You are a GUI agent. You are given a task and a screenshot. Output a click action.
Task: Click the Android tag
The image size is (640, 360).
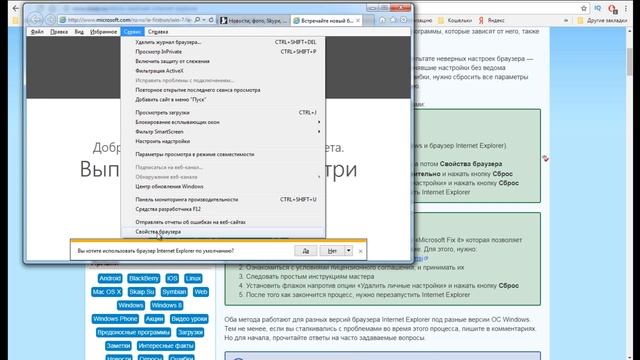click(110, 278)
